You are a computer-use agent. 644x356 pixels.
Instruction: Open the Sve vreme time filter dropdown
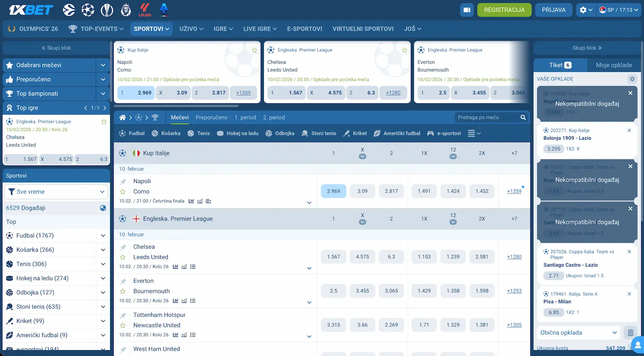56,192
